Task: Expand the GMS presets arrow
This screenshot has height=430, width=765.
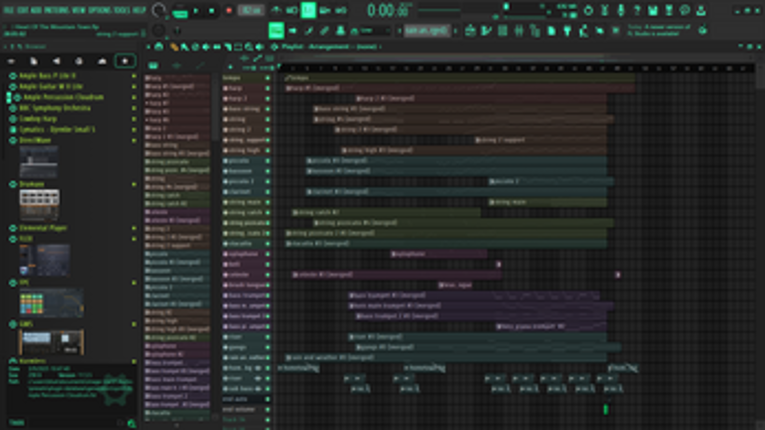Action: pyautogui.click(x=134, y=324)
